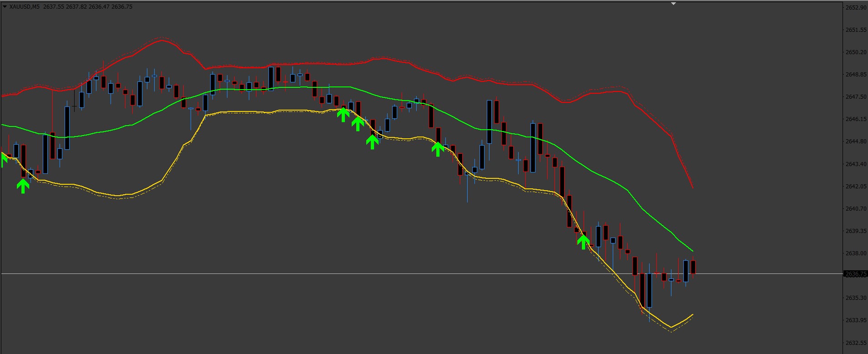Click the small triangle before XAUUSD,M5
Image resolution: width=868 pixels, height=354 pixels.
pyautogui.click(x=5, y=7)
